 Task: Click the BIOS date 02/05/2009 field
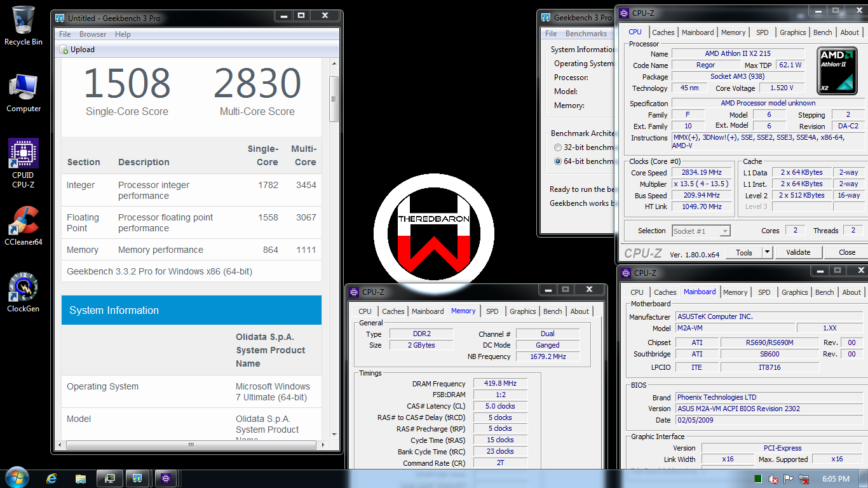[769, 420]
